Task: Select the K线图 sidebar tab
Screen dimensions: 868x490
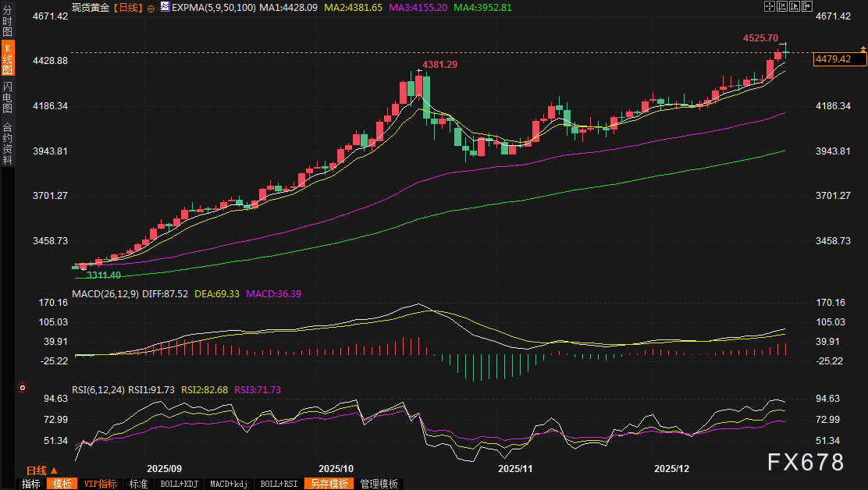Action: coord(7,59)
